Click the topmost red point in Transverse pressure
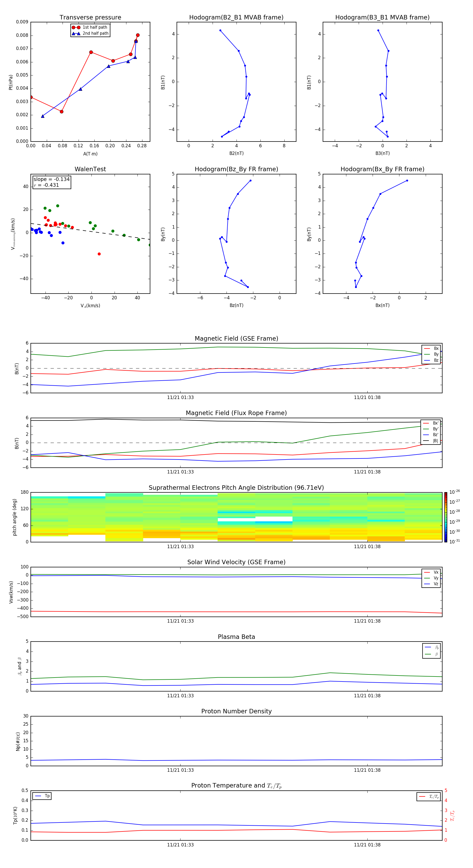The image size is (473, 868). point(138,35)
